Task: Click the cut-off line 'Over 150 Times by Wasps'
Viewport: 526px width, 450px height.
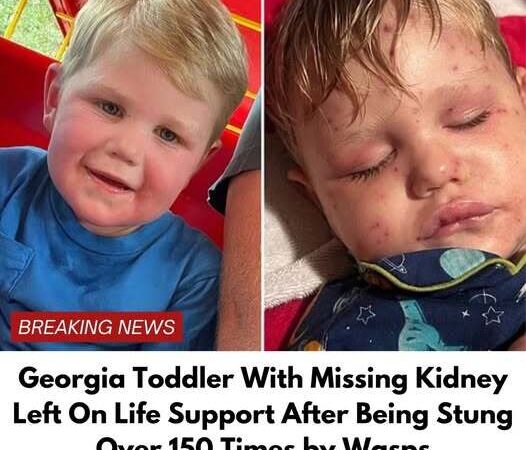Action: (x=263, y=443)
